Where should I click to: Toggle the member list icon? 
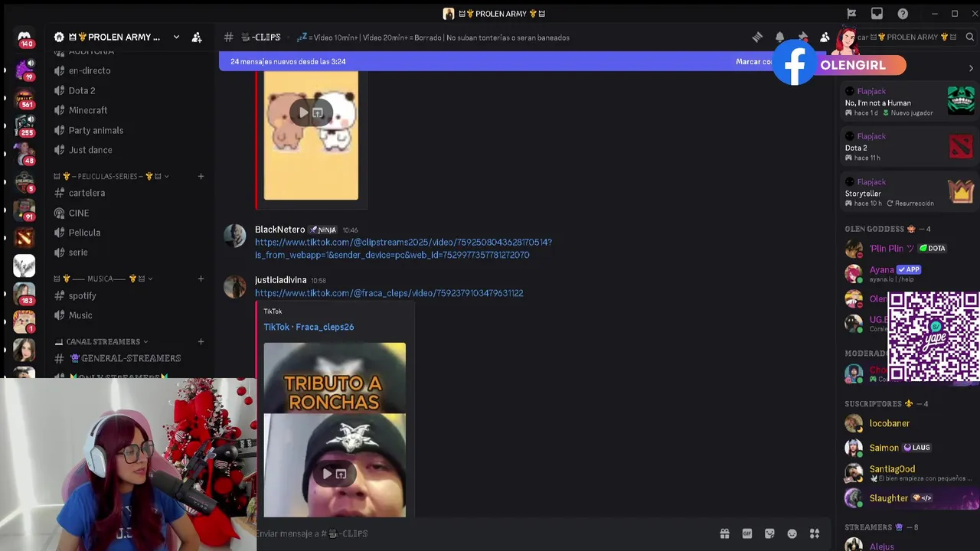click(x=825, y=37)
